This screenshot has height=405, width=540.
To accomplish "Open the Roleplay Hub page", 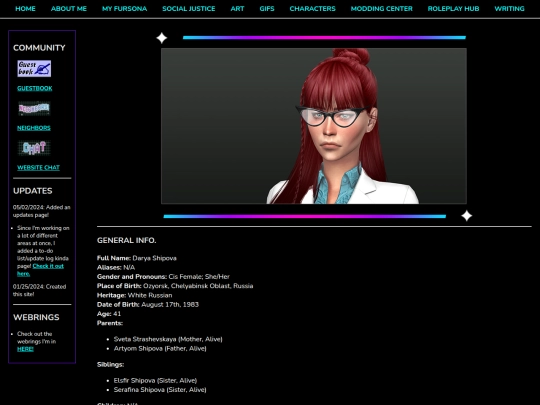I will pos(453,9).
